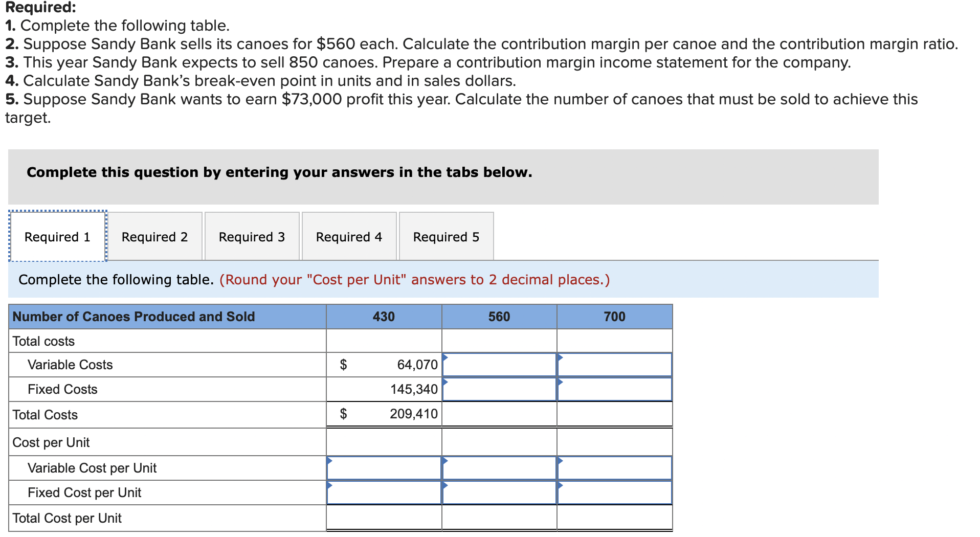The width and height of the screenshot is (980, 537).
Task: Select the Fixed Costs input under 560 column
Action: 499,389
